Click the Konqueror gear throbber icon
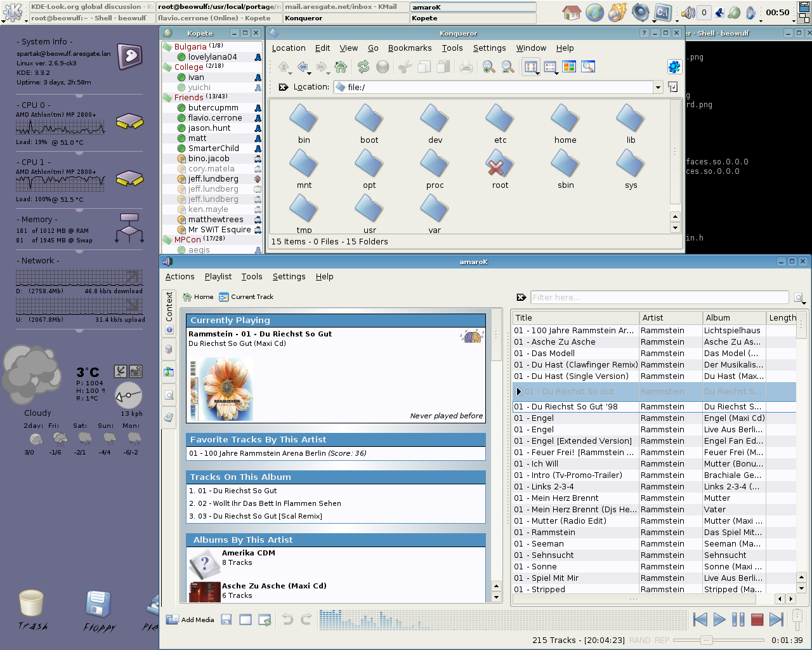The width and height of the screenshot is (812, 650). 674,66
